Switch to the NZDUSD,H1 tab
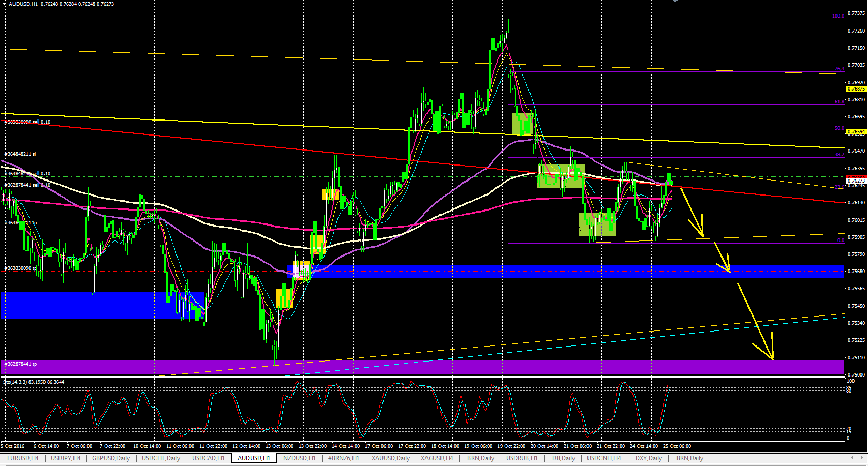 click(299, 458)
